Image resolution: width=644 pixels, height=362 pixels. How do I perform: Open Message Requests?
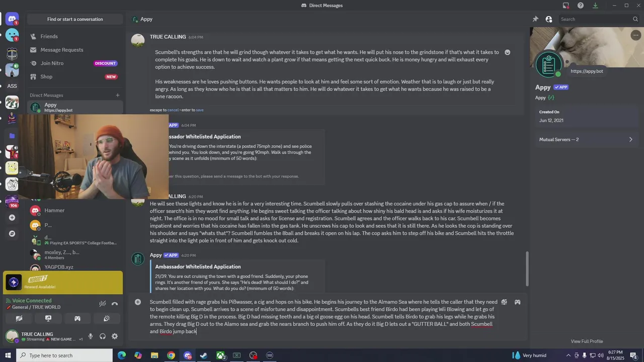click(75, 50)
